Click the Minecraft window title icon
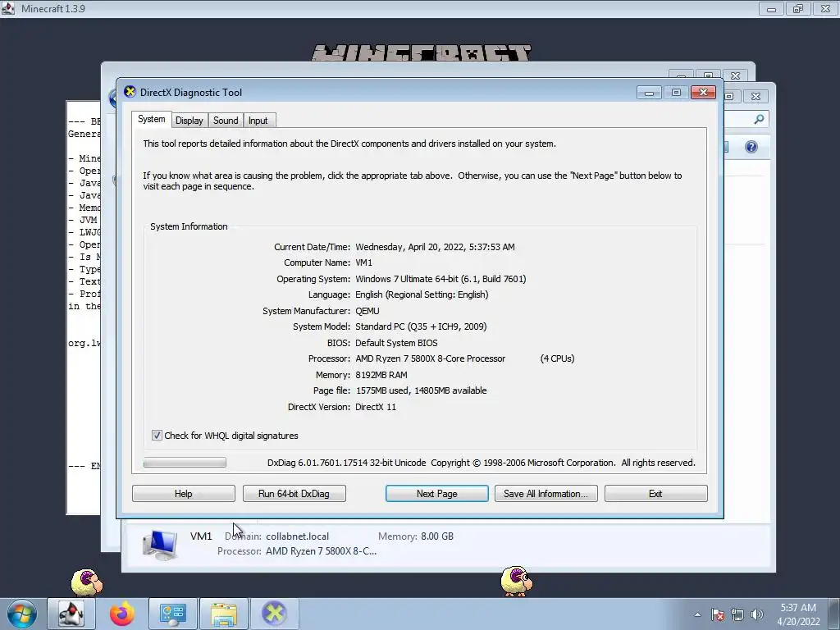 click(8, 8)
